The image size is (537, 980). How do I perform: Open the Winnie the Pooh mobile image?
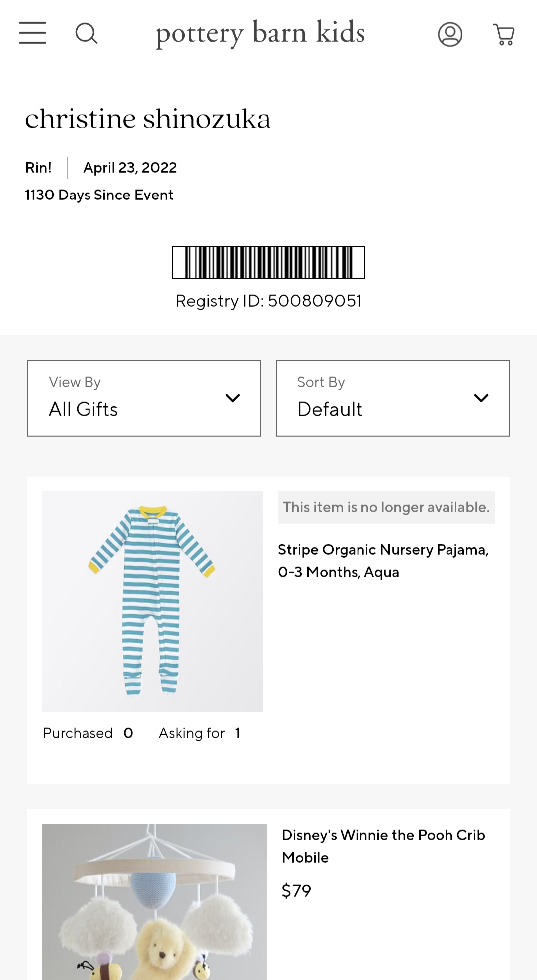pos(154,901)
